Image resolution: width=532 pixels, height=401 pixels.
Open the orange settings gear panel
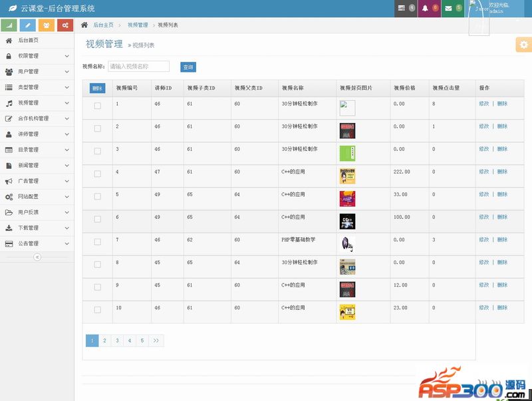pos(524,45)
